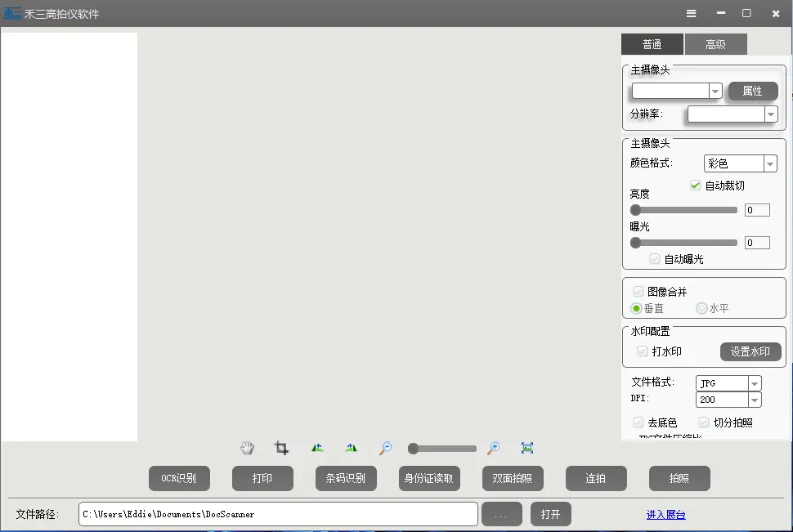Open the 进入展台 link
The height and width of the screenshot is (532, 793).
[665, 515]
